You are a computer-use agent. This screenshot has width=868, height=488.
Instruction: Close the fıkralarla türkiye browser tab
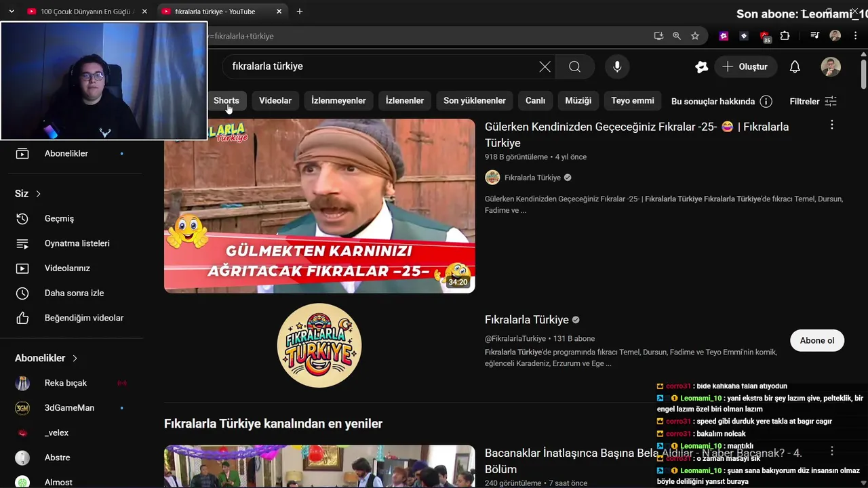279,12
